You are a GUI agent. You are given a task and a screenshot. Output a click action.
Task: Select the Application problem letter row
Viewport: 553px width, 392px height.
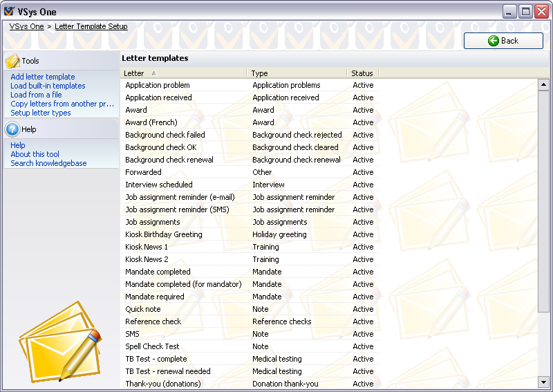250,85
